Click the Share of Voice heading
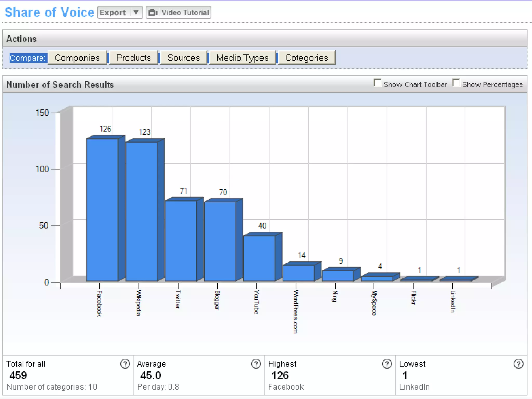The width and height of the screenshot is (532, 399). coord(49,12)
